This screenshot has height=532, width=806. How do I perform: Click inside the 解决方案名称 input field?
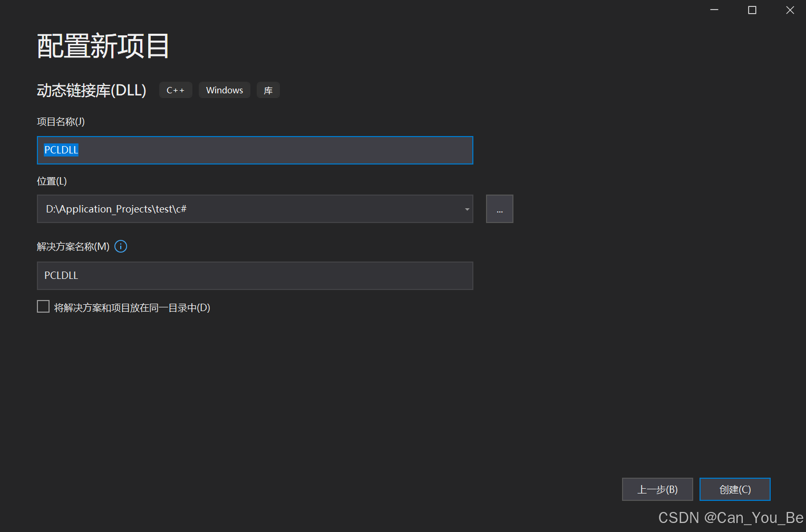click(255, 275)
